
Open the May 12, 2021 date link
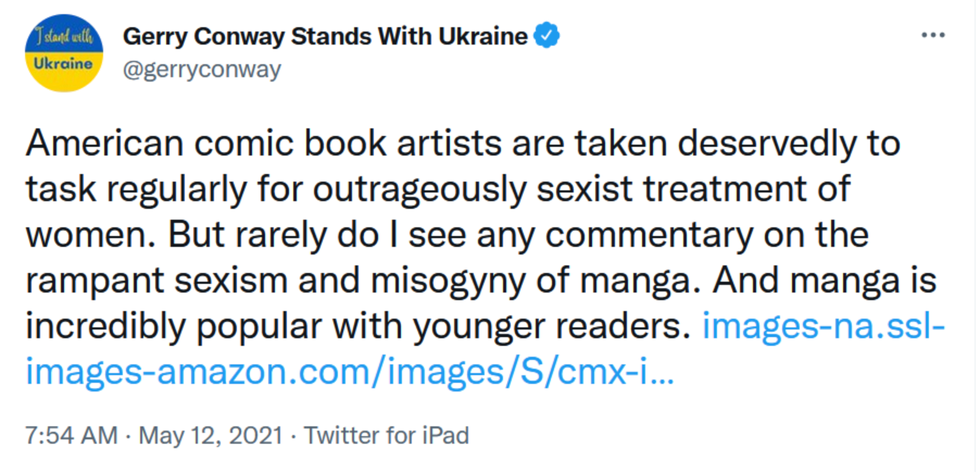click(211, 436)
